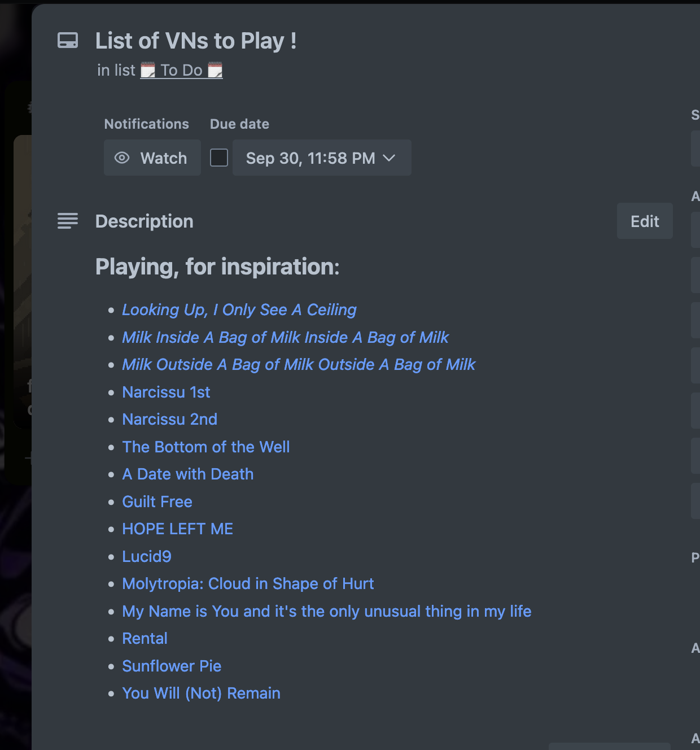Open the 'A Date with Death' link
Image resolution: width=700 pixels, height=750 pixels.
click(x=188, y=474)
